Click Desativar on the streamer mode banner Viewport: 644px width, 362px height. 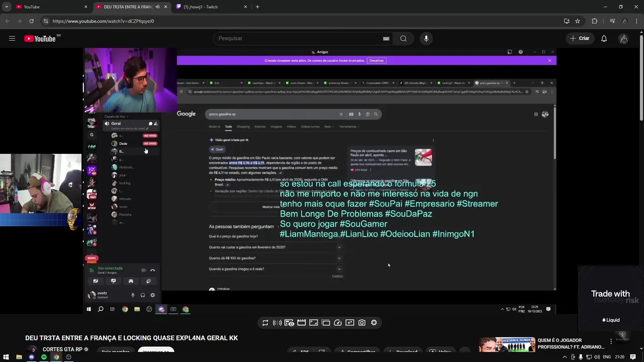tap(376, 60)
